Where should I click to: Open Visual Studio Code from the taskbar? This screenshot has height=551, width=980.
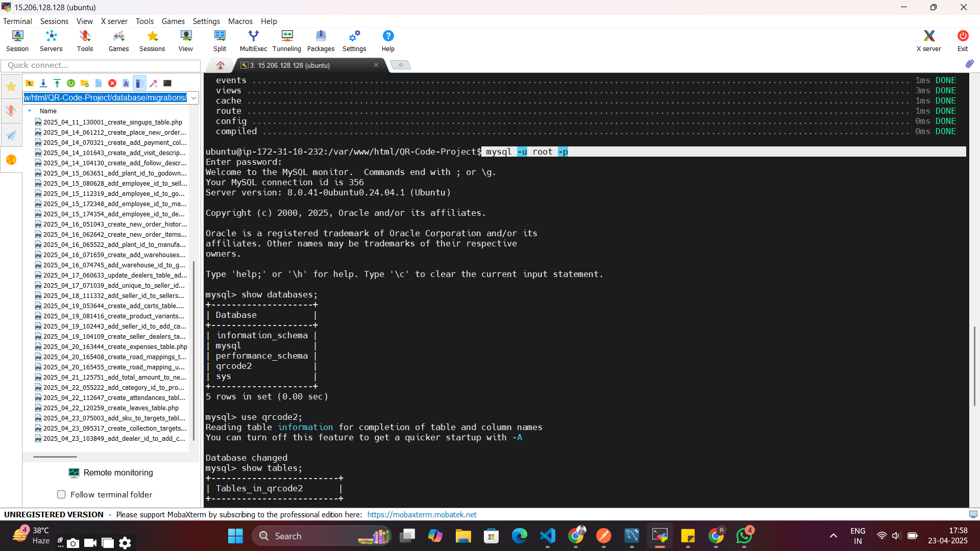[x=548, y=536]
